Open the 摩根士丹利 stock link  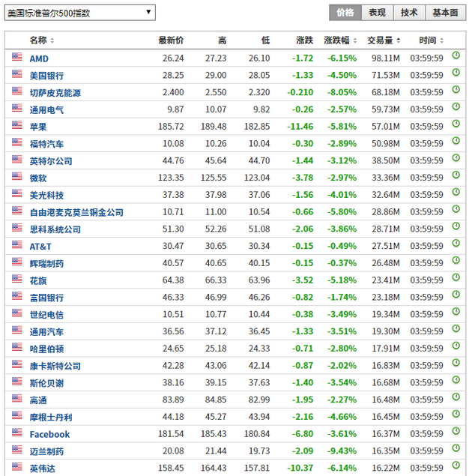51,418
